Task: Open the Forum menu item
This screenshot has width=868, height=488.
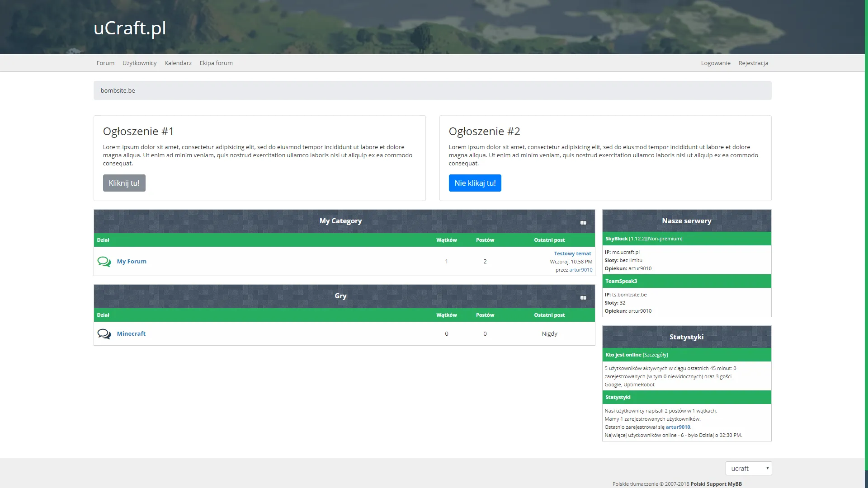Action: [105, 63]
